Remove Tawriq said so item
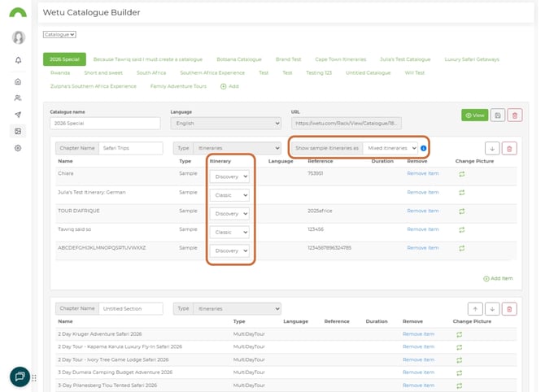This screenshot has width=545, height=392. pos(423,229)
